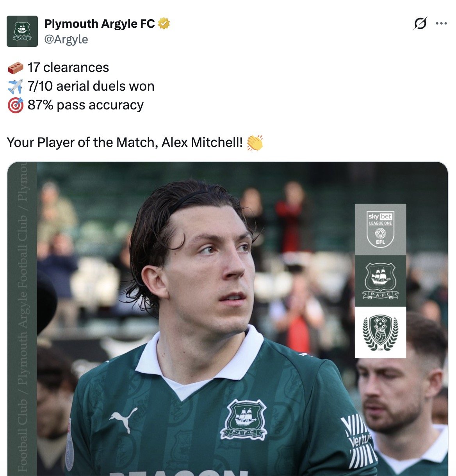Click the Puma logo on the shirt

(x=124, y=420)
